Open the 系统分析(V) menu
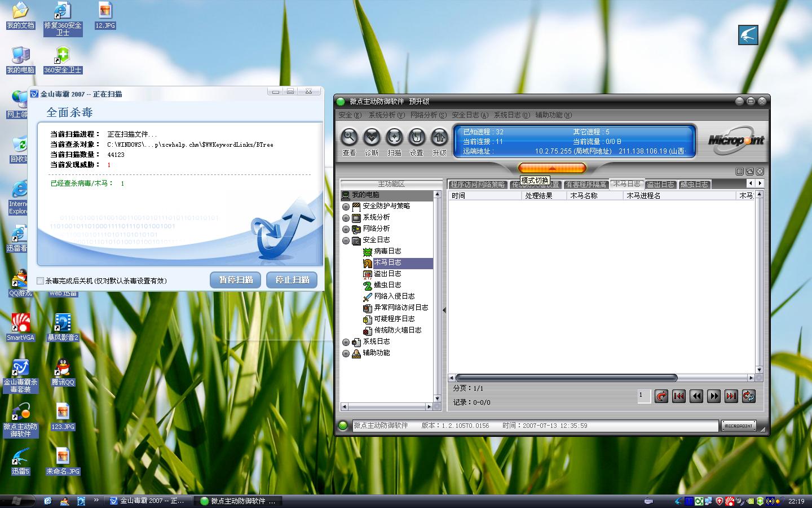812x508 pixels. point(386,115)
